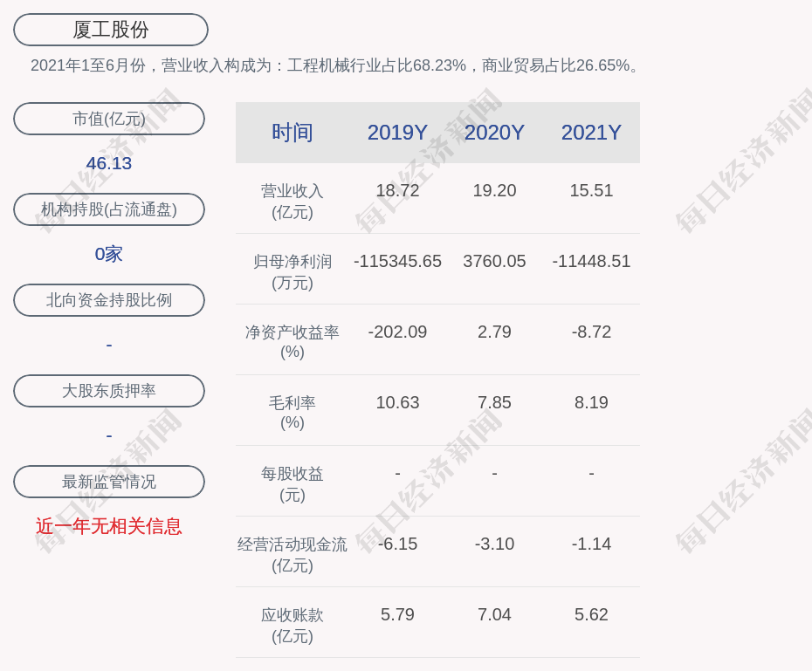The width and height of the screenshot is (812, 671).
Task: Click the 营业收入(亿元) row label
Action: (x=292, y=202)
